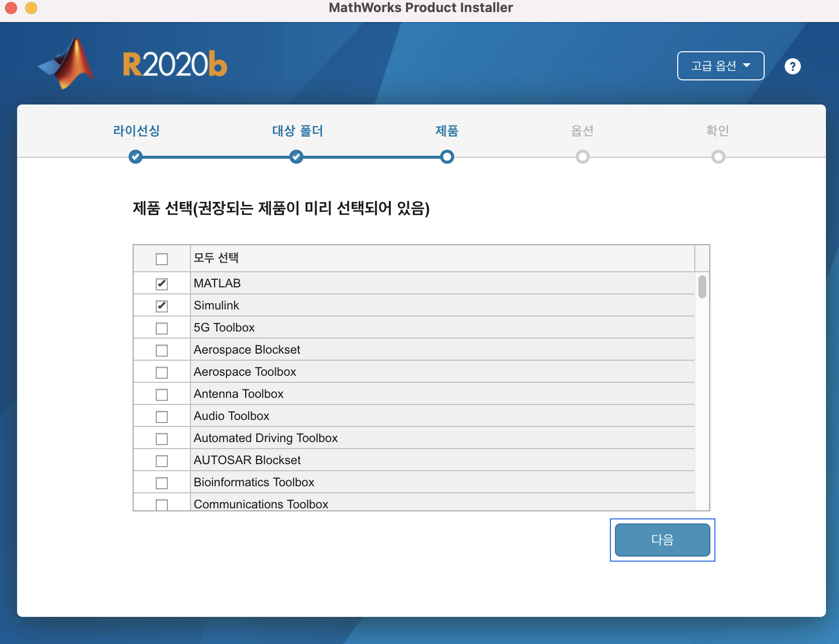Open the help question mark icon
The image size is (839, 644).
pyautogui.click(x=792, y=66)
